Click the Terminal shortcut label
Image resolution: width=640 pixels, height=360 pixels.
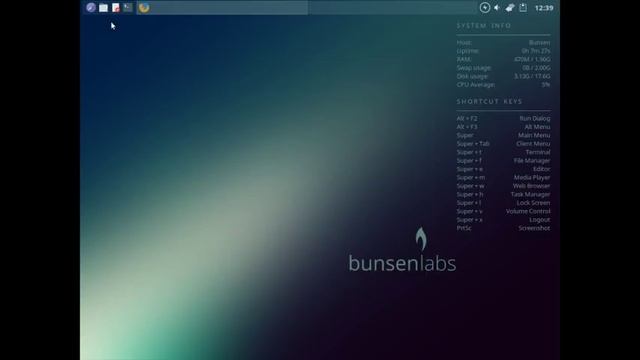538,152
